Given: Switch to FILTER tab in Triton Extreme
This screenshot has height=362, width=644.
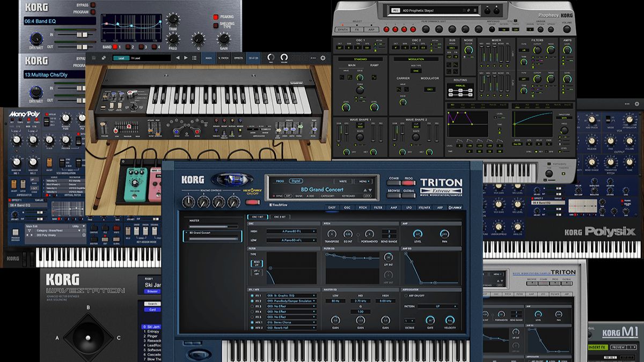Looking at the screenshot, I should coord(378,208).
